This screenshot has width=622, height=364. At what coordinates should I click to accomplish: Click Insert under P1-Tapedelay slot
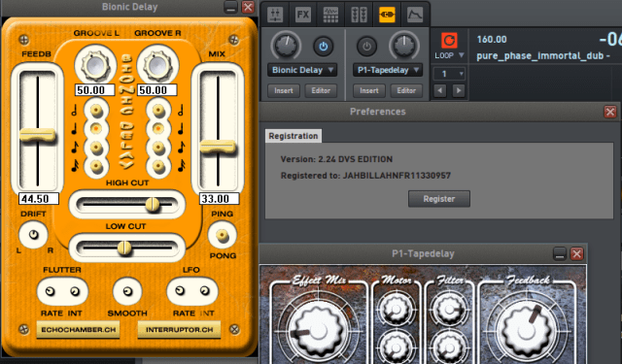pyautogui.click(x=369, y=90)
